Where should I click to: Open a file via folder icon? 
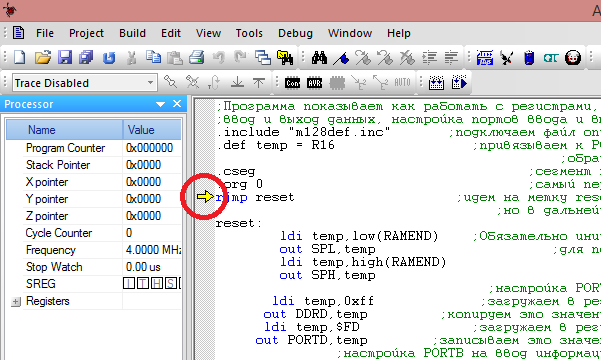43,58
